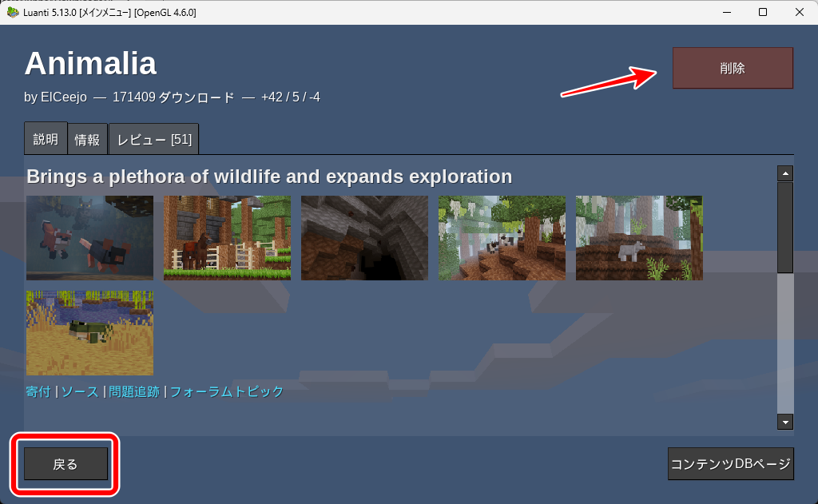Switch to the 説明 tab

click(x=46, y=139)
